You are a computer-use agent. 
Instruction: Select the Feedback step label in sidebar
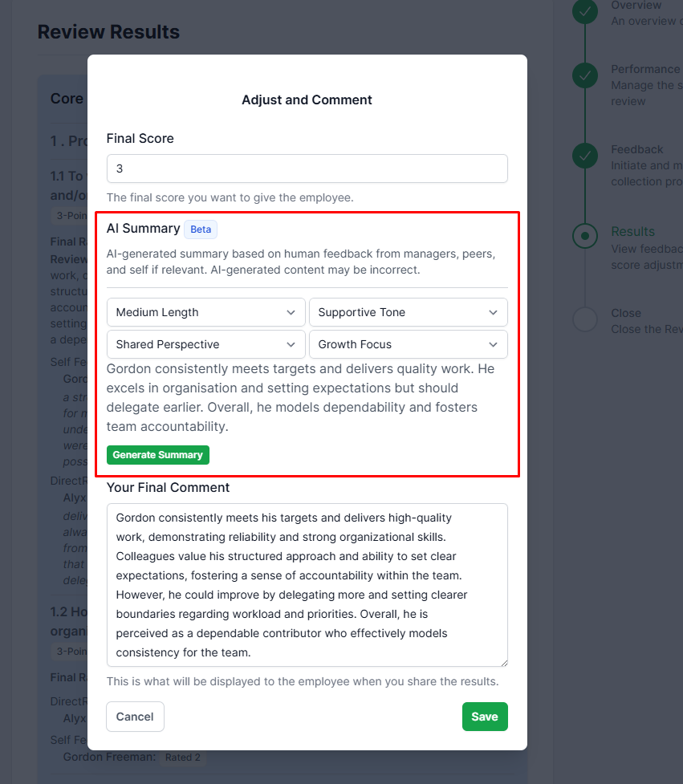tap(637, 149)
